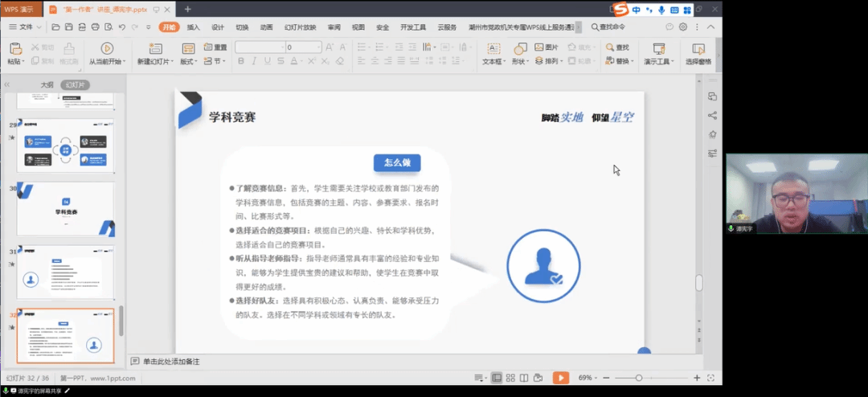This screenshot has height=397, width=868.
Task: Open the 插入 ribbon tab
Action: [x=193, y=27]
